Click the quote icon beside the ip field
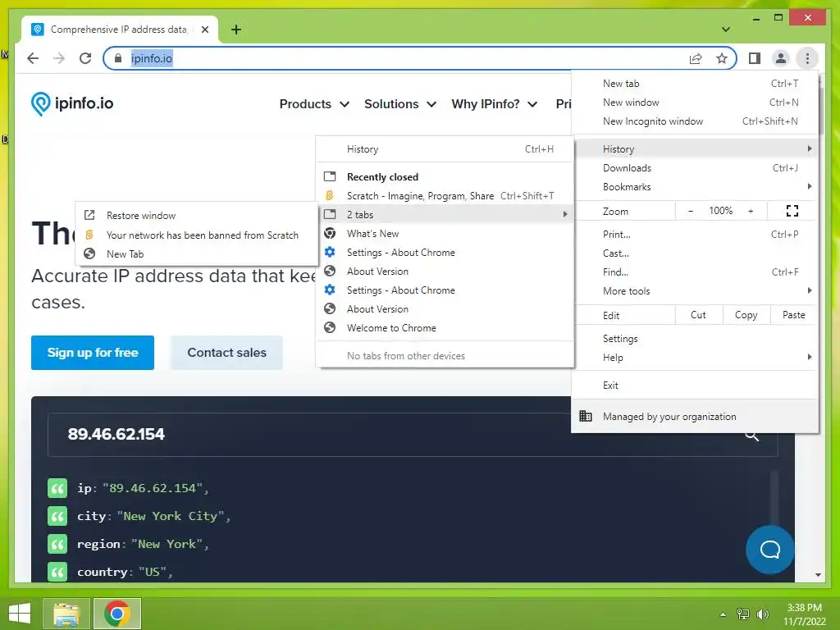The image size is (840, 630). click(x=57, y=488)
